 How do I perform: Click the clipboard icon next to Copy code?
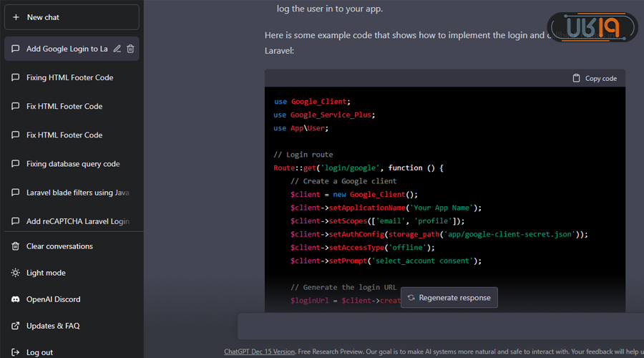tap(577, 78)
